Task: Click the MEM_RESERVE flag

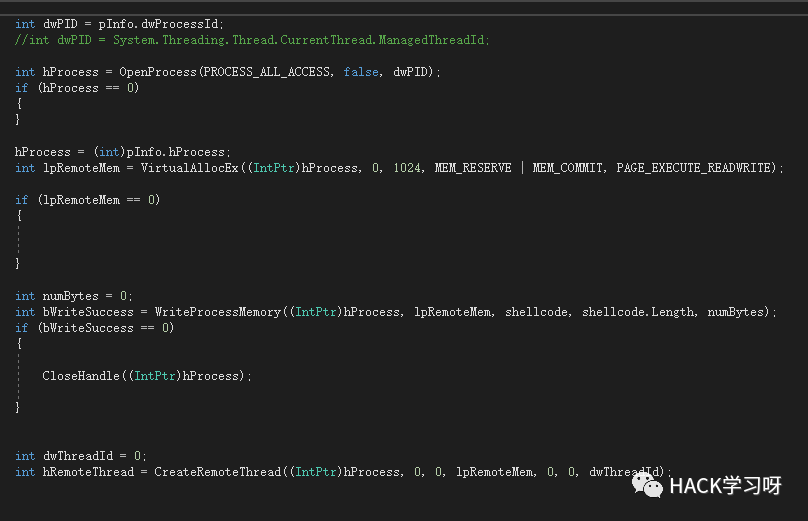Action: (x=473, y=168)
